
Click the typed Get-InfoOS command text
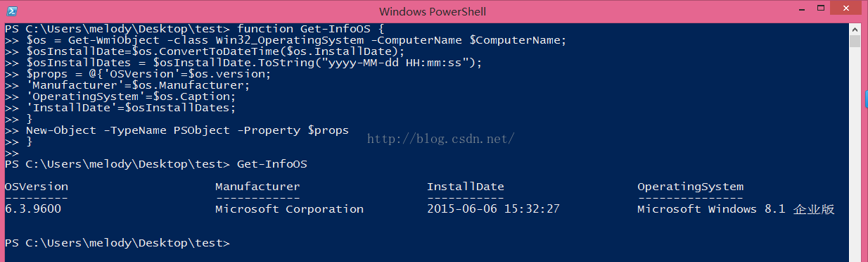tap(276, 164)
